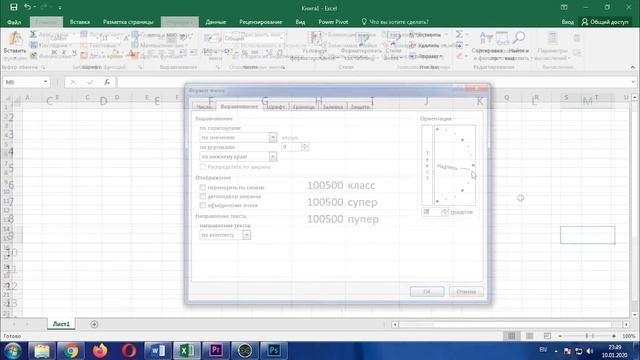Open File Explorer from the taskbar
This screenshot has height=360, width=640.
pyautogui.click(x=42, y=351)
